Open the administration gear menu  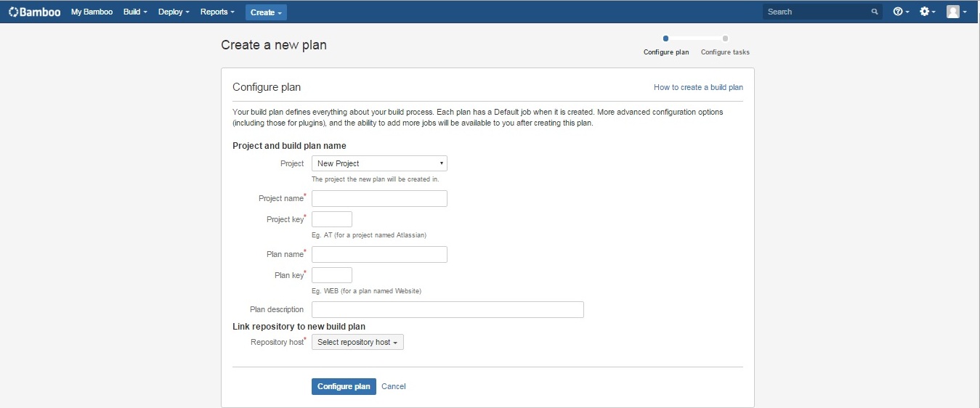(x=928, y=12)
